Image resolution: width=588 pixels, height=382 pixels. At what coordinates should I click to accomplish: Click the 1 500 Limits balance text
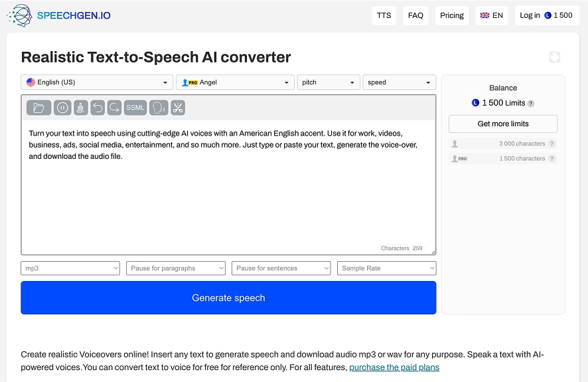tap(504, 103)
